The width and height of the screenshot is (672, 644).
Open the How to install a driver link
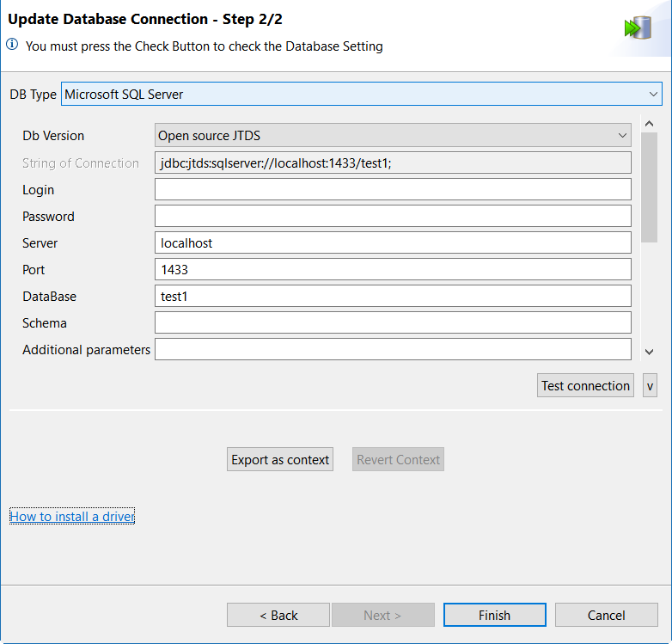72,516
